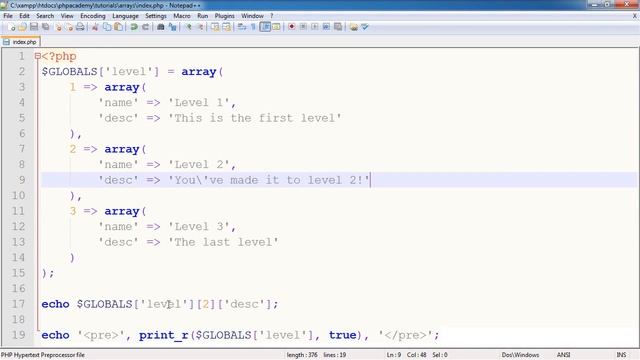Click the print_r function on line 19
The image size is (640, 360).
pos(163,335)
